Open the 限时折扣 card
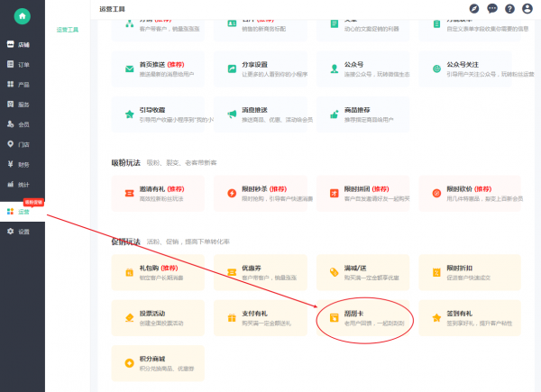 [x=470, y=272]
